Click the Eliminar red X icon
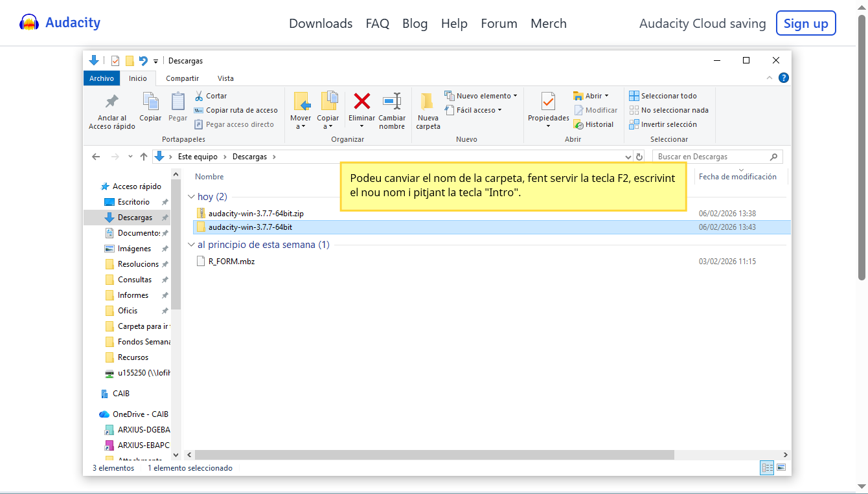The width and height of the screenshot is (868, 494). tap(361, 102)
